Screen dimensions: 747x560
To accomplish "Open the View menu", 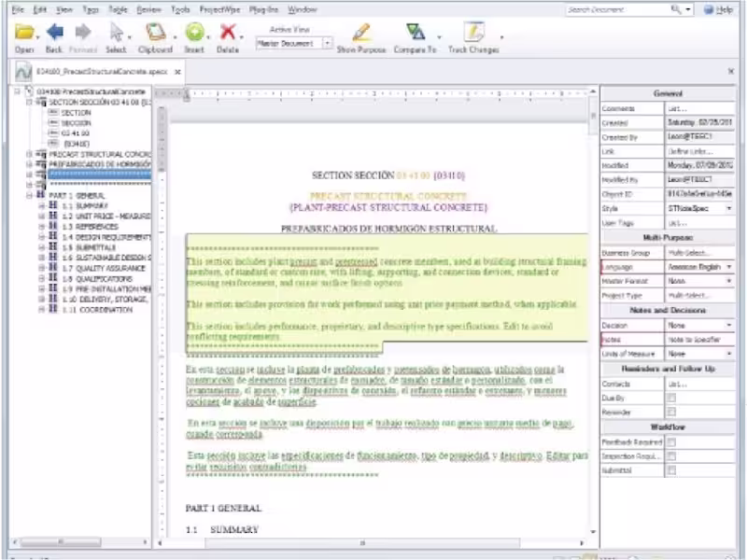I will (64, 9).
